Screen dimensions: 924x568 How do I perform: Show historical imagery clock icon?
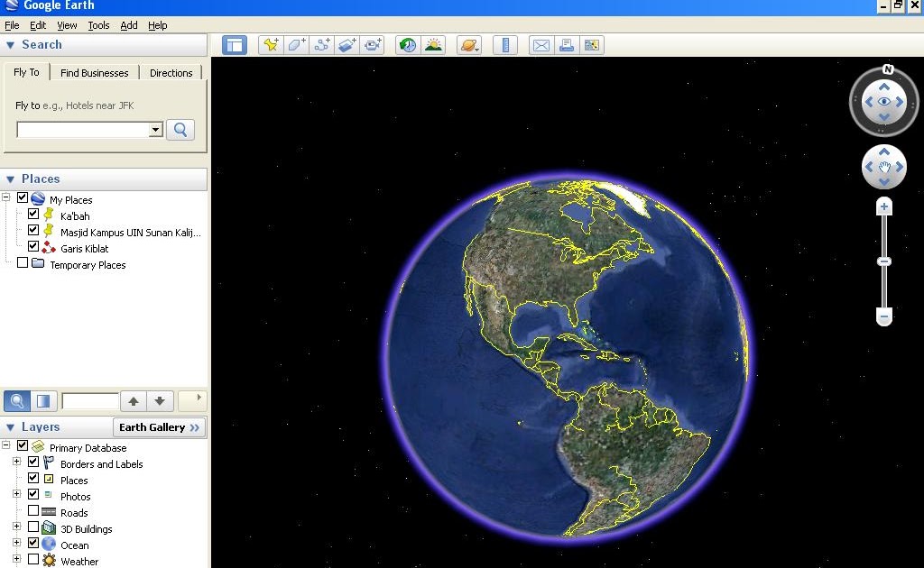(x=408, y=45)
